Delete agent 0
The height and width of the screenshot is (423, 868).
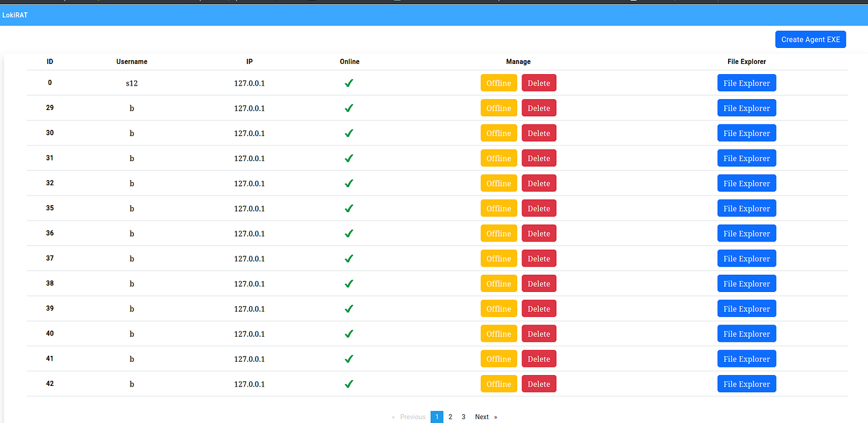(x=539, y=82)
